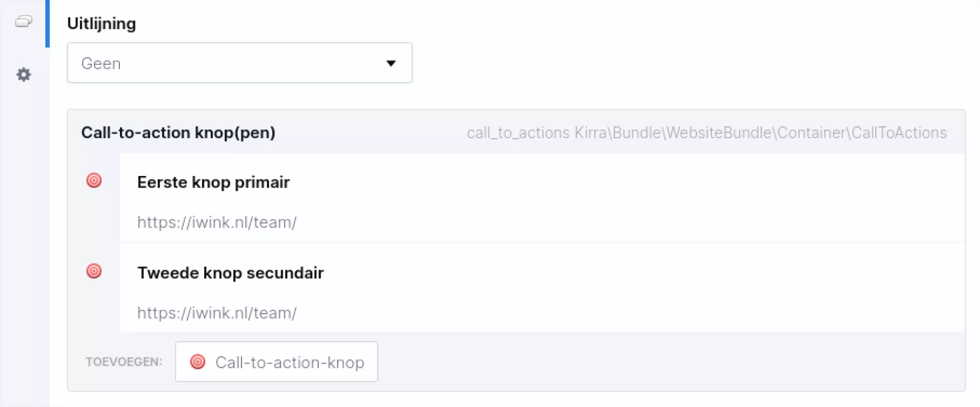Click the Call-to-action knop(pen) section header

178,133
